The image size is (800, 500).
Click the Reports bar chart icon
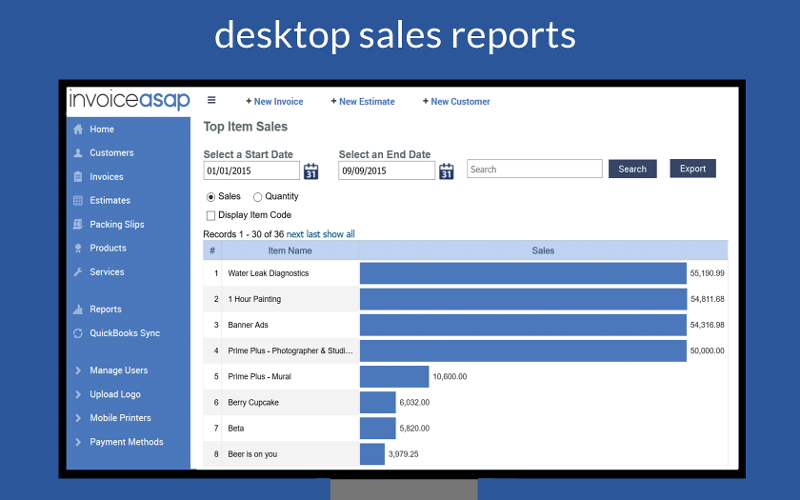click(x=78, y=310)
